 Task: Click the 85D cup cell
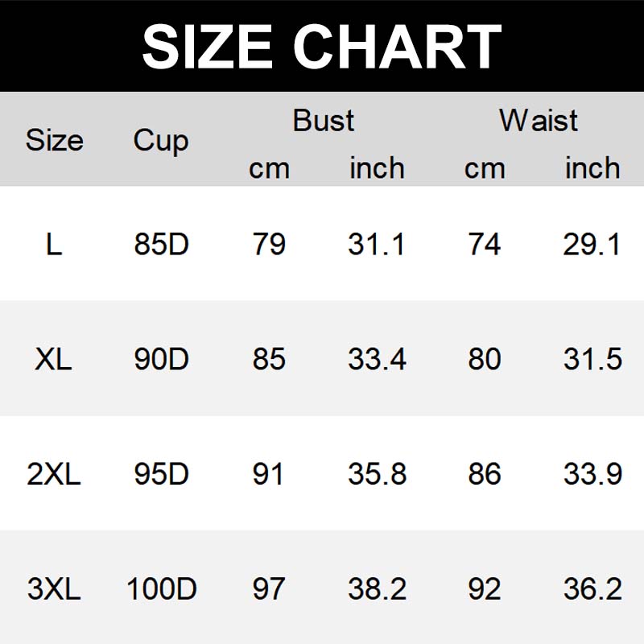[161, 244]
